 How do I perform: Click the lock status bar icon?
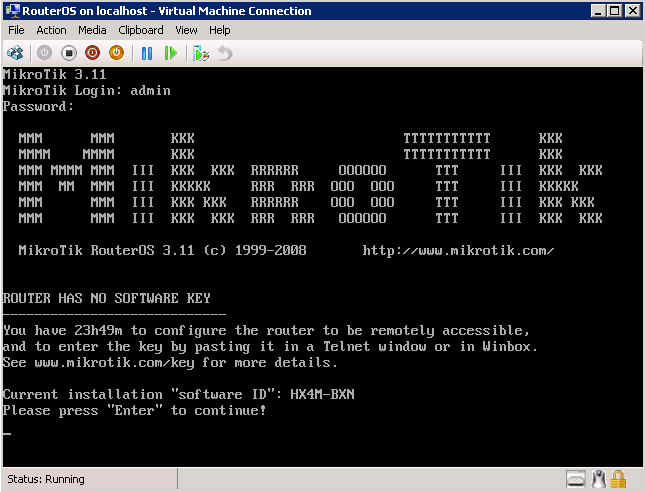tap(618, 479)
